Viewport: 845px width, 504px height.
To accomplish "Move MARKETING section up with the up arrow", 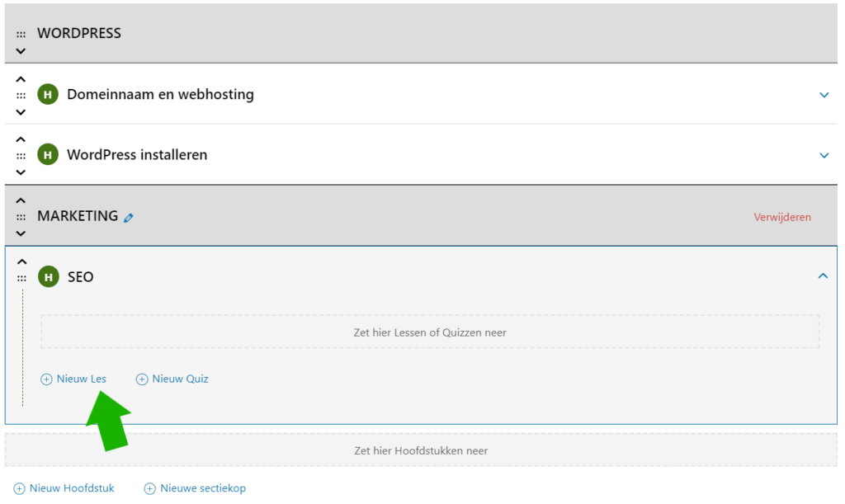I will pyautogui.click(x=21, y=200).
